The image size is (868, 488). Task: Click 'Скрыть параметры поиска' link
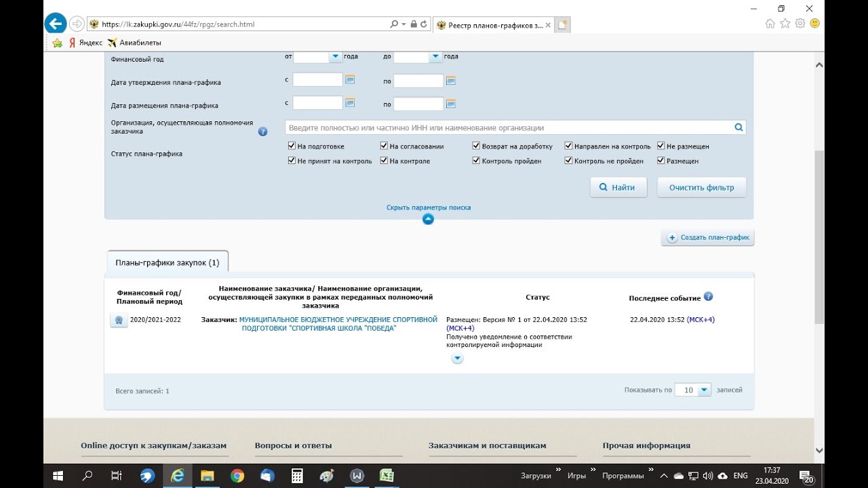(429, 207)
